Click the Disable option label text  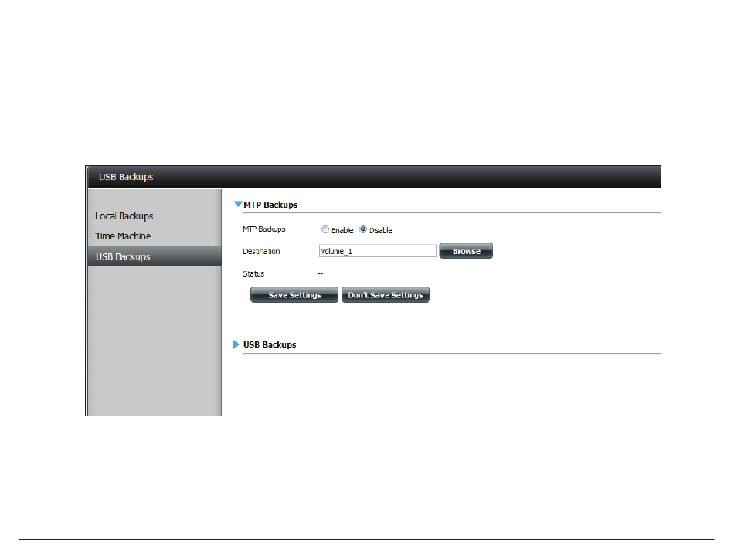pyautogui.click(x=381, y=230)
